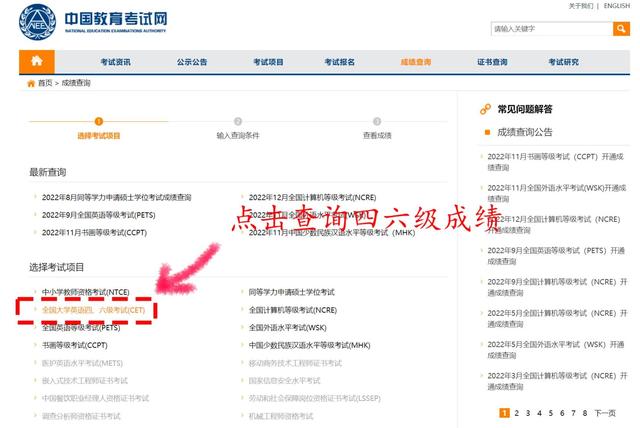Select 调查分析师资格证书考试
The image size is (640, 428).
click(x=81, y=416)
